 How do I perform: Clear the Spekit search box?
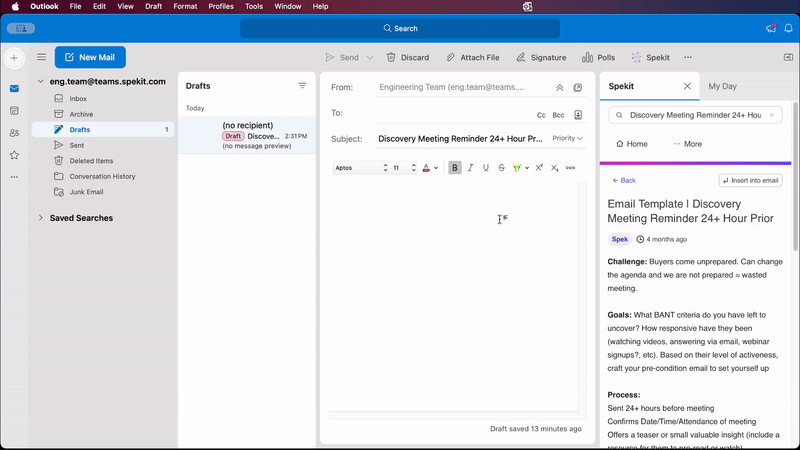(x=771, y=115)
